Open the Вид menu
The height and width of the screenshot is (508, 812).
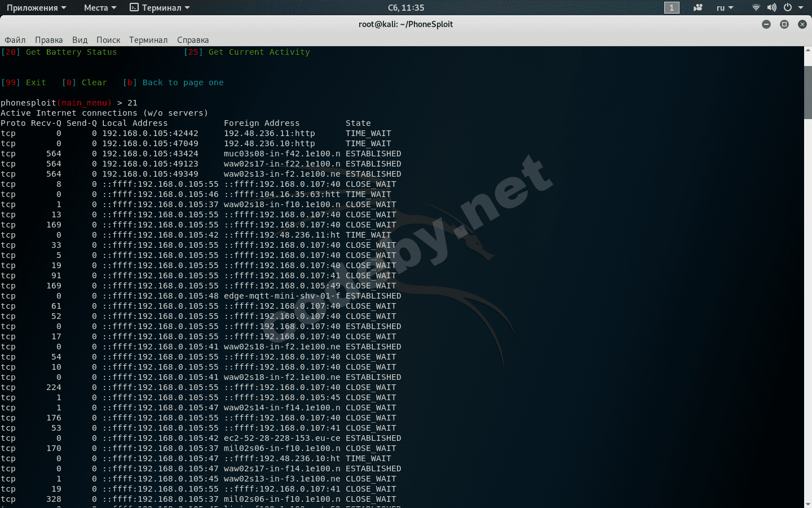80,40
